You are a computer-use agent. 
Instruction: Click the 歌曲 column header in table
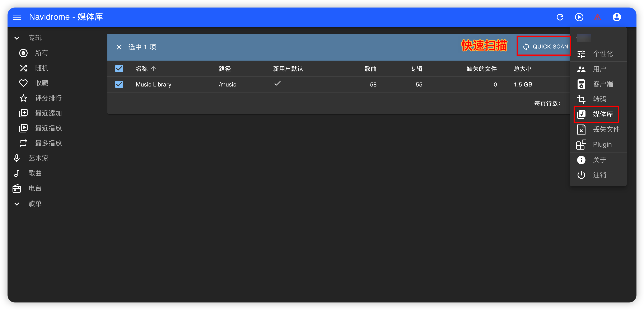click(370, 69)
